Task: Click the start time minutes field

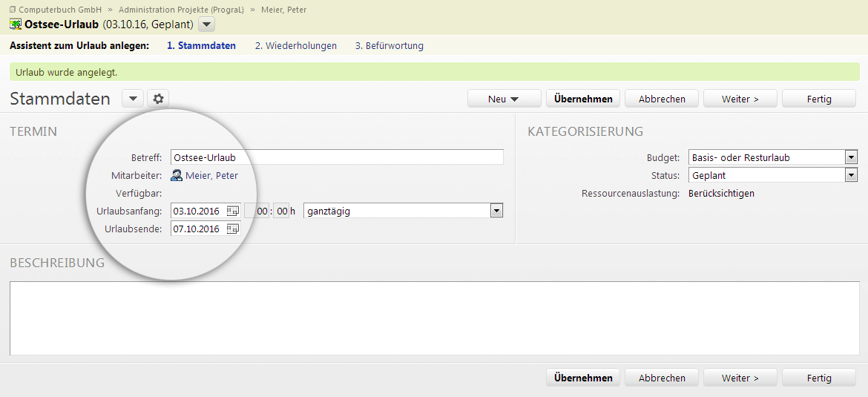Action: coord(281,211)
